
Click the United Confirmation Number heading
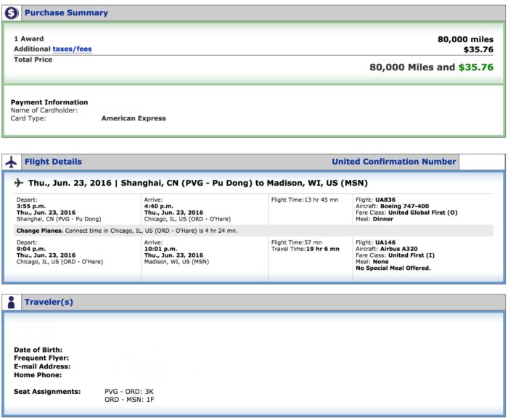pyautogui.click(x=393, y=162)
